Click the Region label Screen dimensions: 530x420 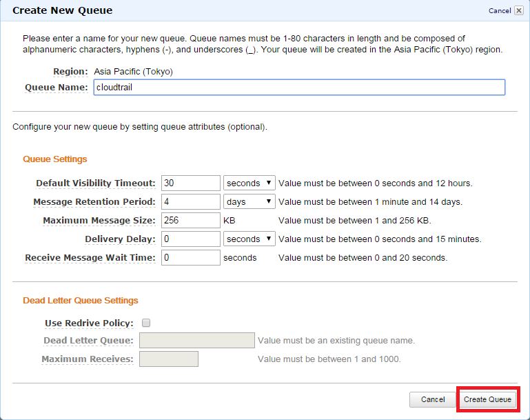point(70,72)
